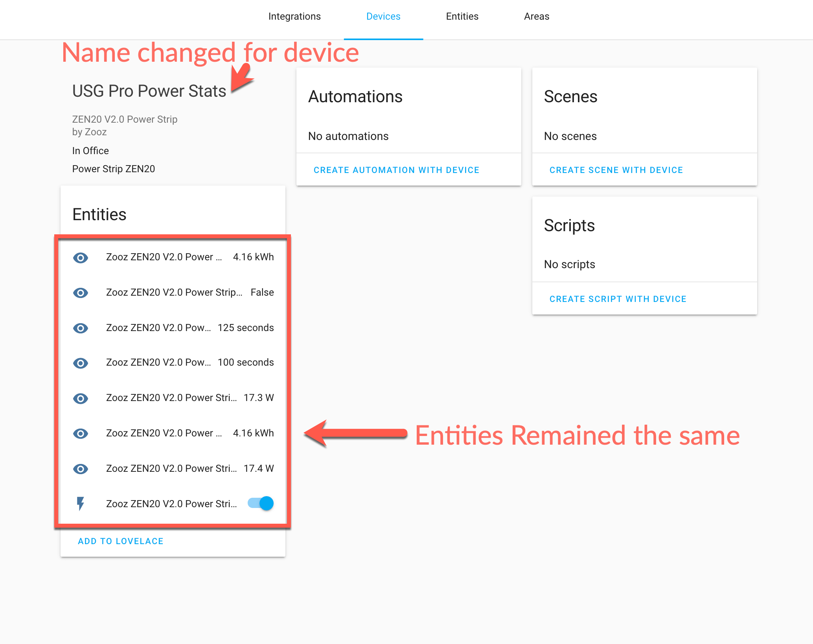Click Create Scene With Device
Viewport: 813px width, 644px height.
point(616,170)
